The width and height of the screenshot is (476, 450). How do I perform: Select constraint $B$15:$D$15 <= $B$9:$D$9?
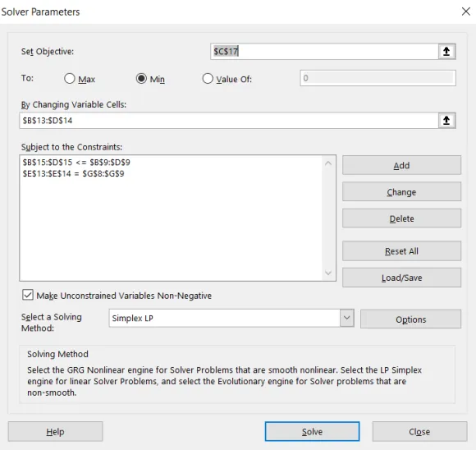coord(76,163)
